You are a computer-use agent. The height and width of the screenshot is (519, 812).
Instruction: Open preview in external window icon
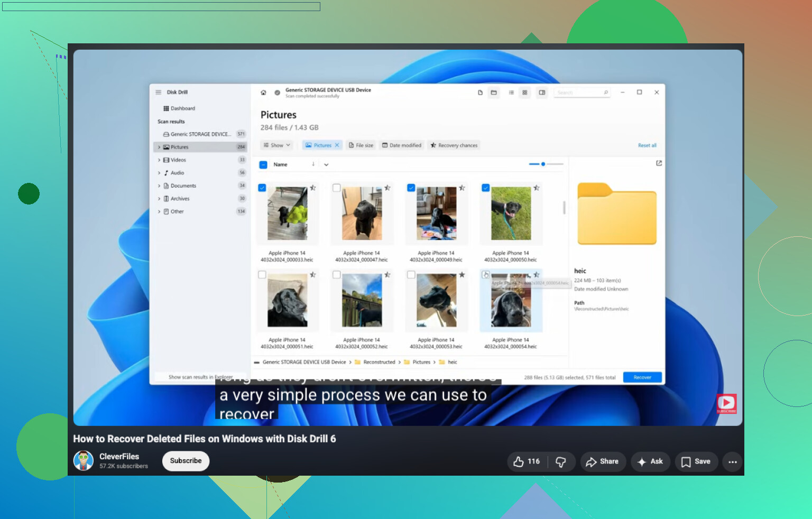(659, 163)
